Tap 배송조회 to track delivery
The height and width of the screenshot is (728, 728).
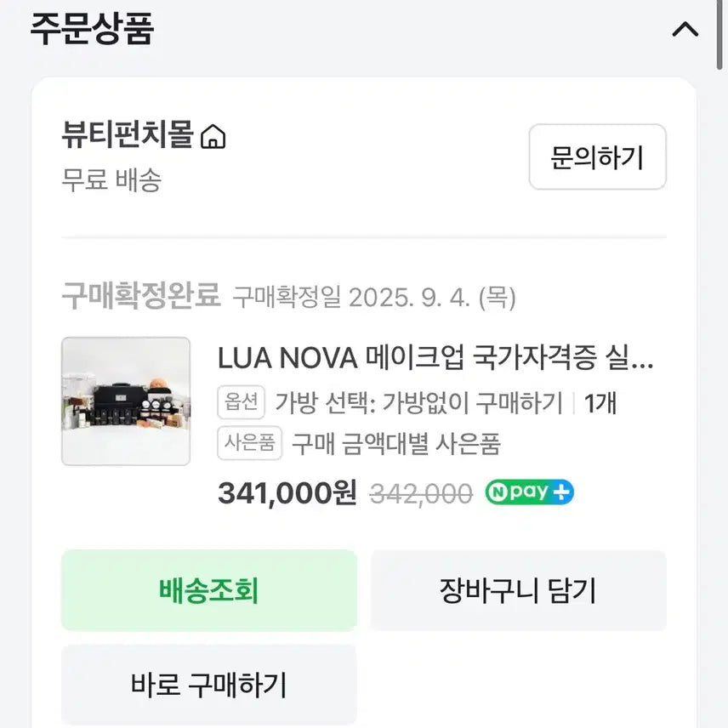208,590
